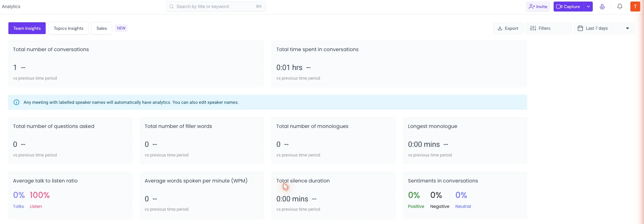644x224 pixels.
Task: Click the Export button
Action: click(508, 28)
